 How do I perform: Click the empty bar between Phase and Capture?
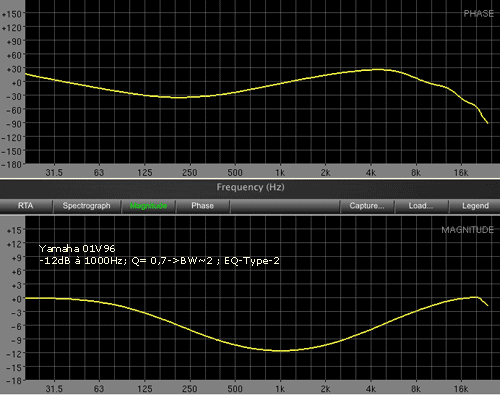coord(285,206)
